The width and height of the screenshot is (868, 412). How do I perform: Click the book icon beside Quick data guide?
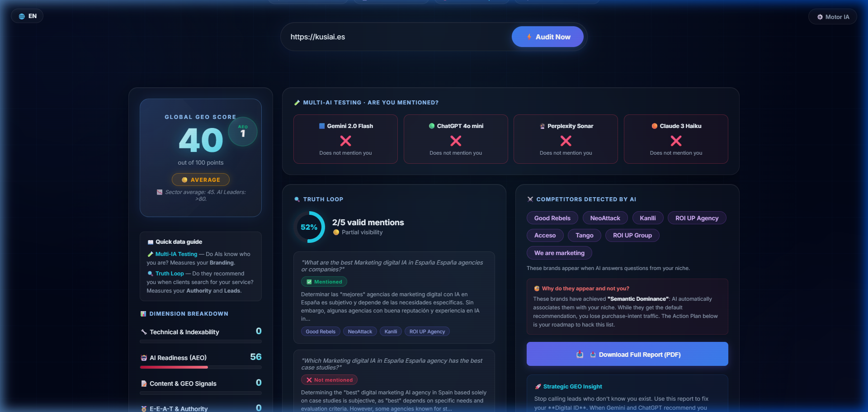click(x=151, y=242)
